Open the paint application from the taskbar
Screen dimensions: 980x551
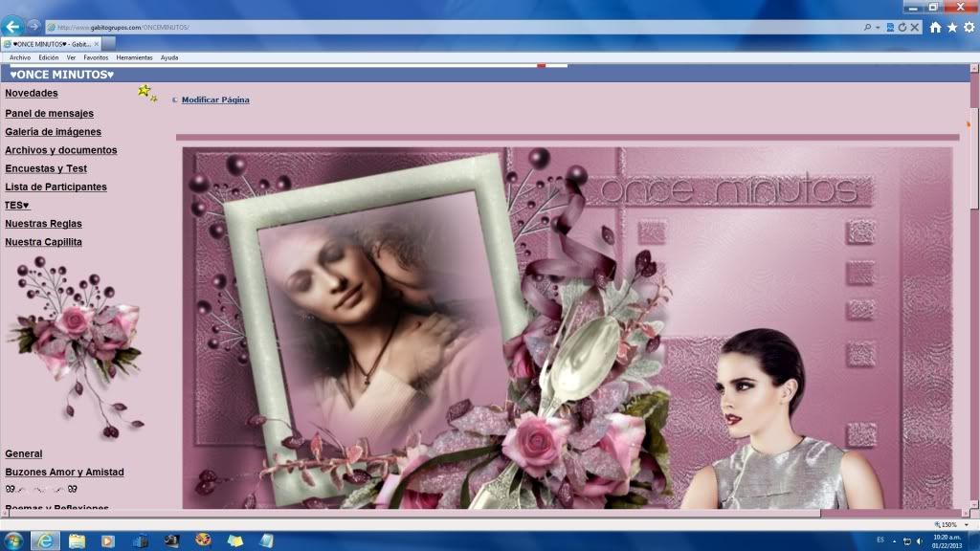(203, 540)
